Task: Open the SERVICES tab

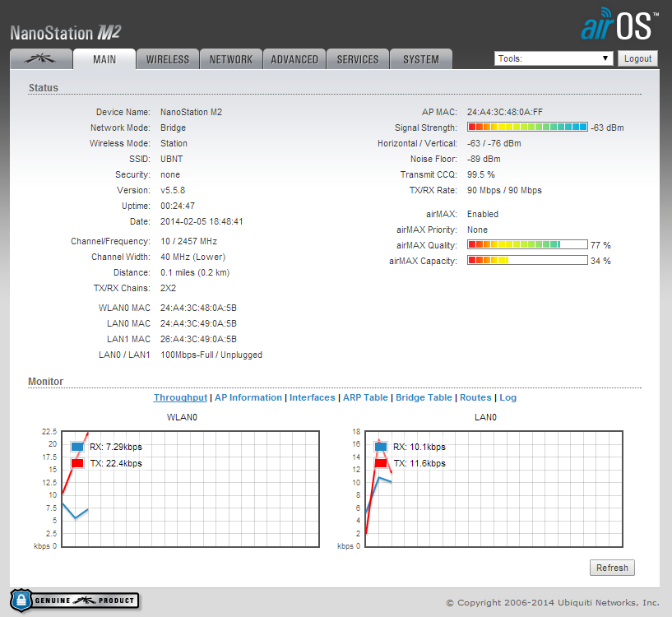Action: pos(358,59)
